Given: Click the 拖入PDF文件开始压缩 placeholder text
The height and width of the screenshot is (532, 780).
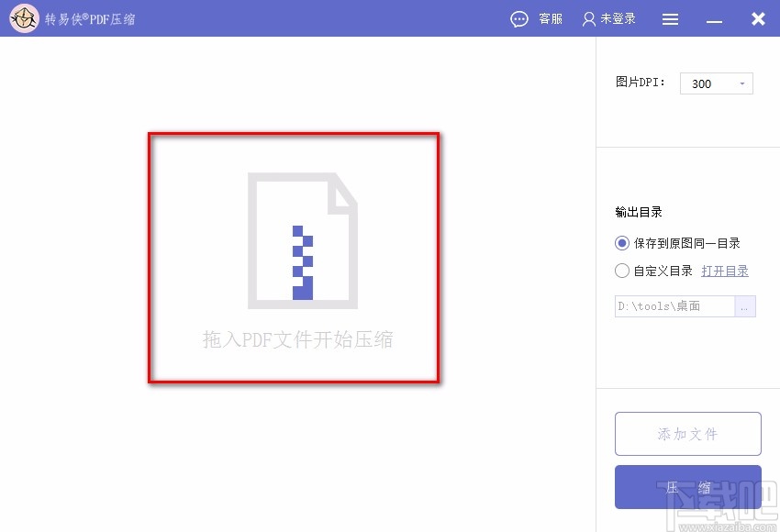Looking at the screenshot, I should pyautogui.click(x=294, y=339).
